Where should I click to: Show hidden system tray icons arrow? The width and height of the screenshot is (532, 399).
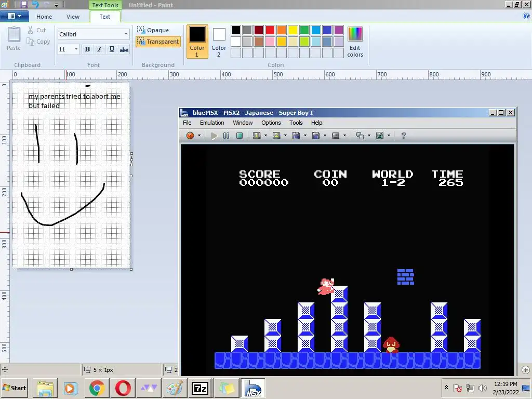(446, 388)
